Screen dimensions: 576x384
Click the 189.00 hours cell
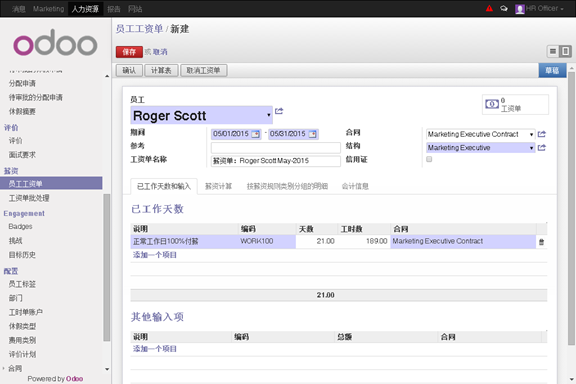point(364,241)
